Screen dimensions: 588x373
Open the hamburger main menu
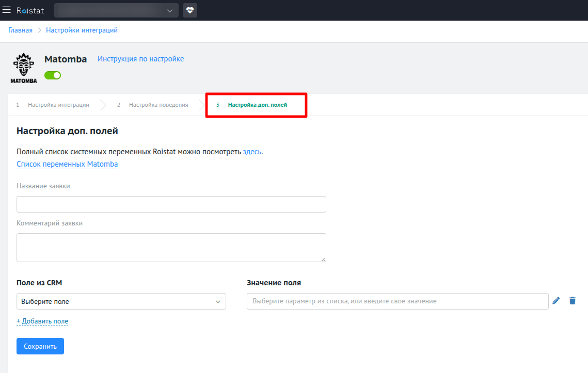click(x=7, y=10)
